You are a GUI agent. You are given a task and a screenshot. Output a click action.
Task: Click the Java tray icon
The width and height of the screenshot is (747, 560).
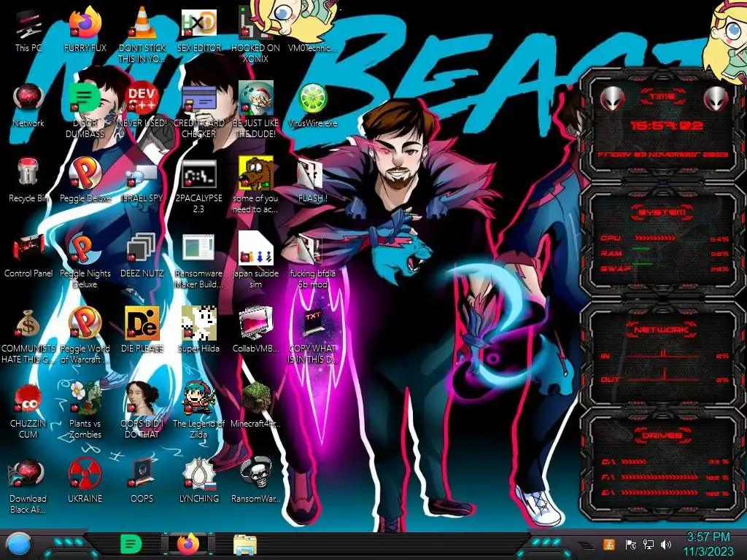608,544
